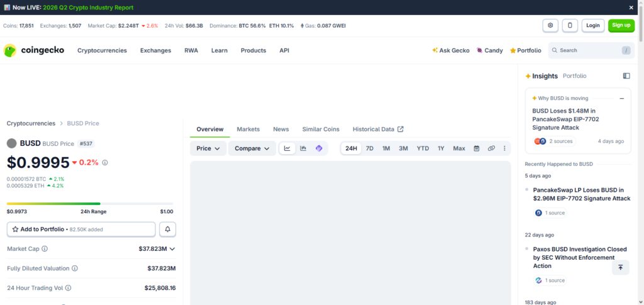644x305 pixels.
Task: Open the settings gear icon
Action: pos(550,25)
